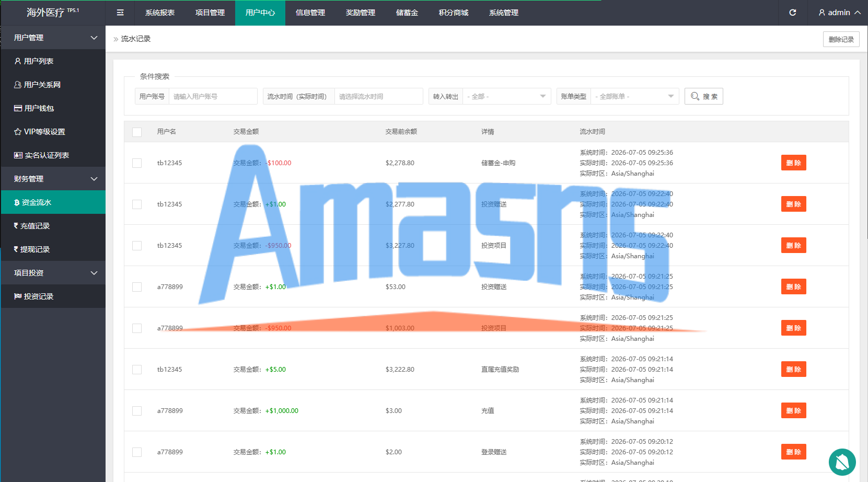Open the 转入转出 dropdown

[506, 96]
